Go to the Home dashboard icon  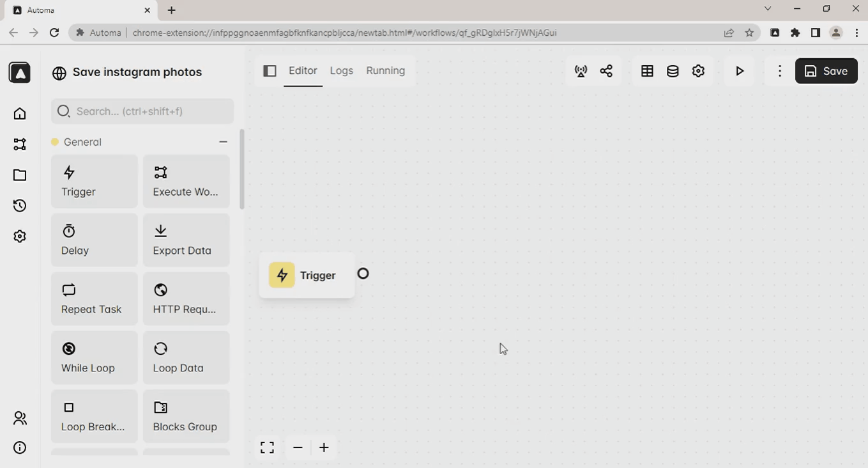20,114
